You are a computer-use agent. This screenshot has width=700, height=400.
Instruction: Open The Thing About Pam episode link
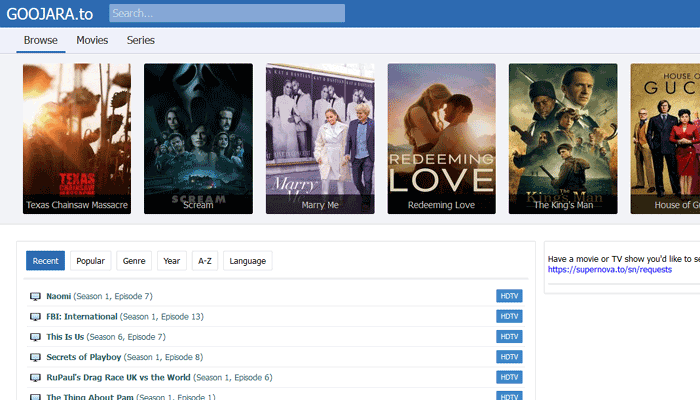[131, 396]
